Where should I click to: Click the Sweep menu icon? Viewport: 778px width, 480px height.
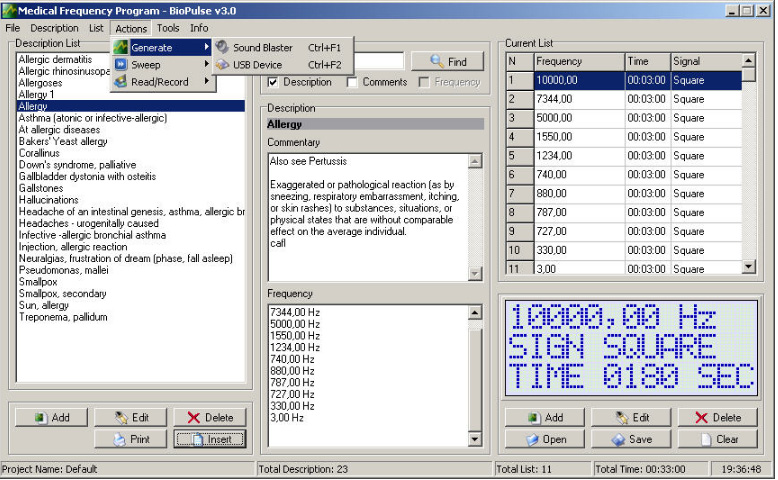pyautogui.click(x=121, y=65)
